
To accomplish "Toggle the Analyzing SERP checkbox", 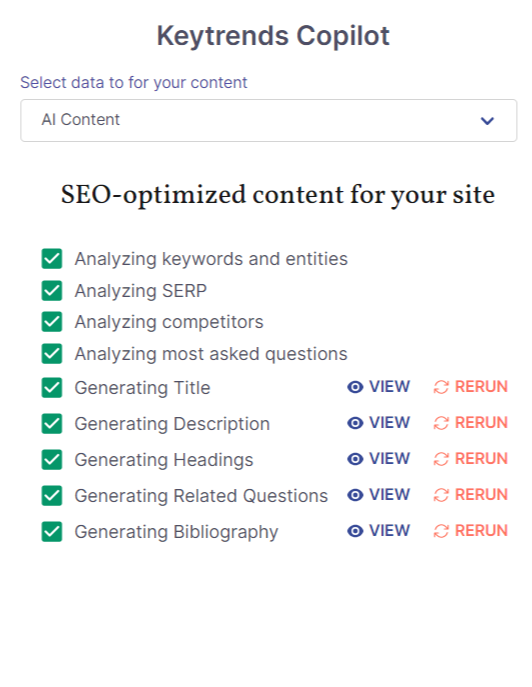I will point(52,290).
